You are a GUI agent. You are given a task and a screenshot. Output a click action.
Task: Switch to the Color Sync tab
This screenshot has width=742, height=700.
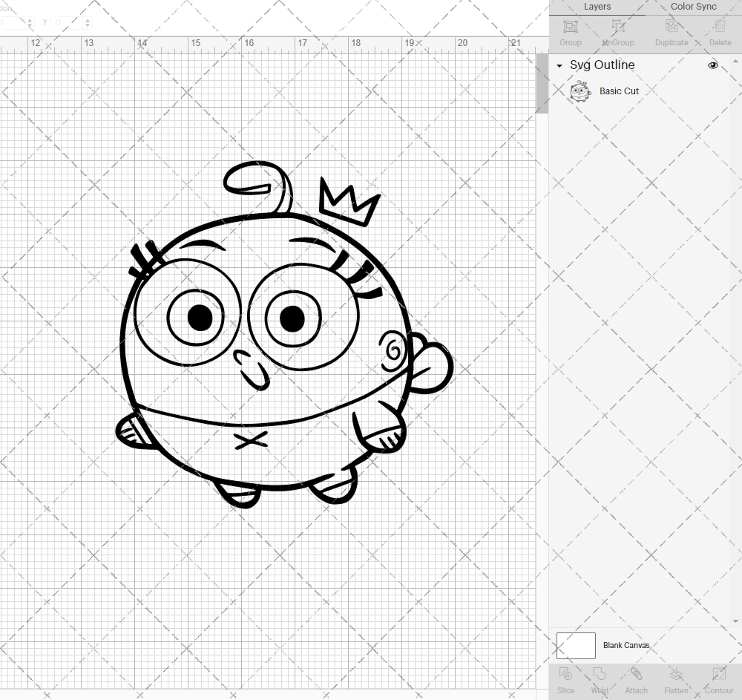tap(693, 7)
